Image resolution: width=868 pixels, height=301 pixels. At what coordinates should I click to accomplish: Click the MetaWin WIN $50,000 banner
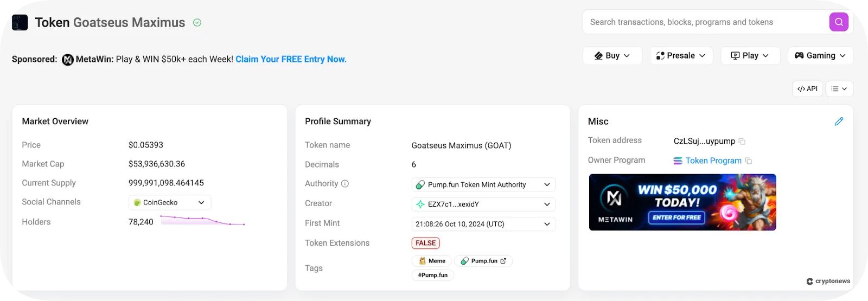point(682,202)
